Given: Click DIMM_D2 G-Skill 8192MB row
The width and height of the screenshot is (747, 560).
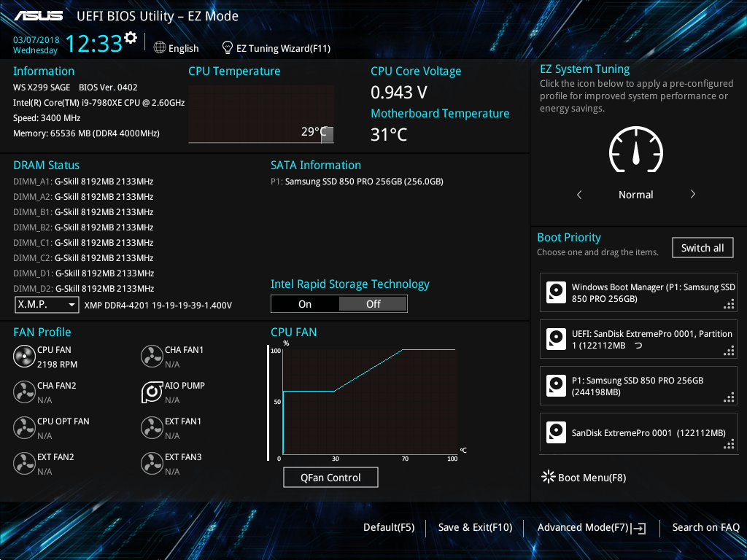Looking at the screenshot, I should point(83,288).
